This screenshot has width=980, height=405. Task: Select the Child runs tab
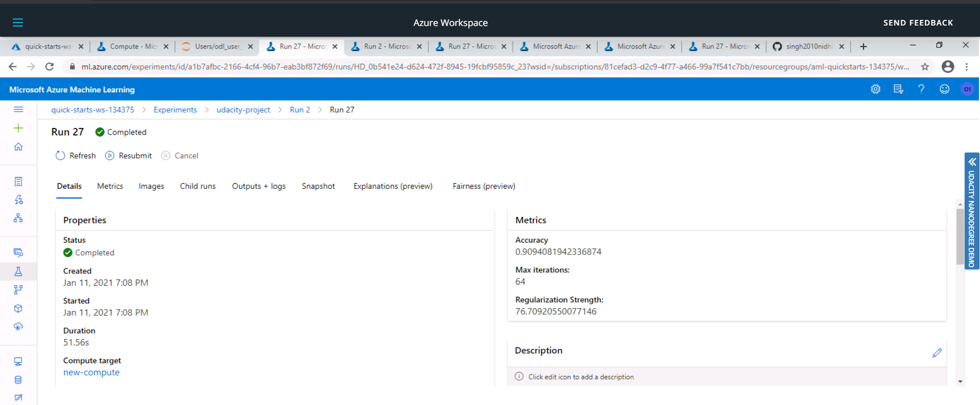coord(198,186)
